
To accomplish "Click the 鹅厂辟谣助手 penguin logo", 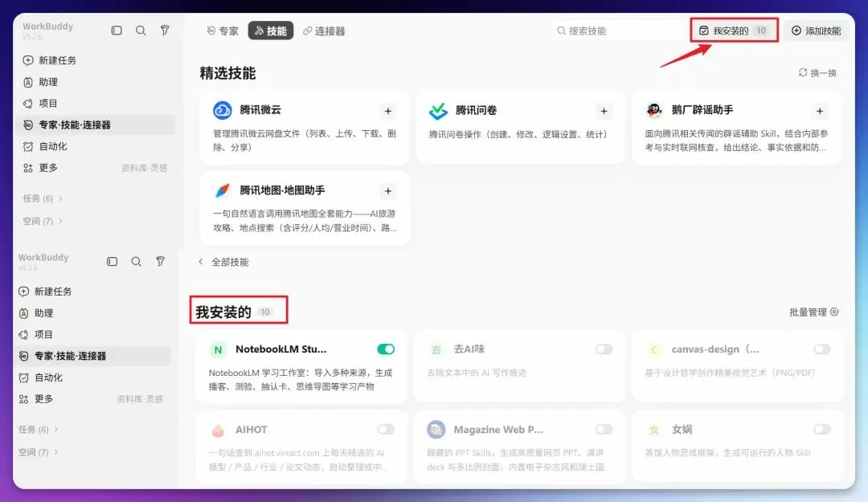I will click(x=654, y=110).
